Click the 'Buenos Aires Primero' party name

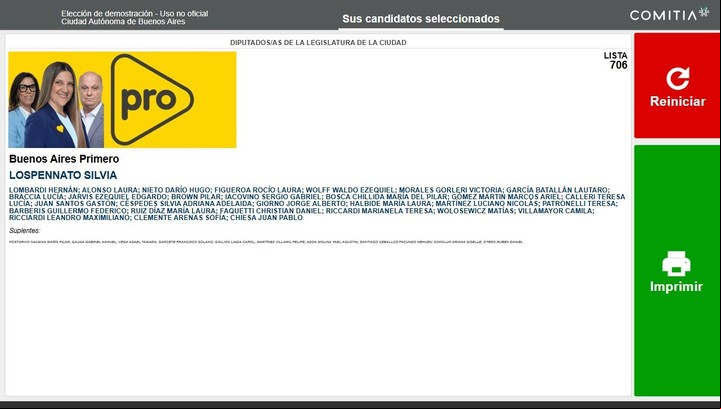pyautogui.click(x=64, y=159)
